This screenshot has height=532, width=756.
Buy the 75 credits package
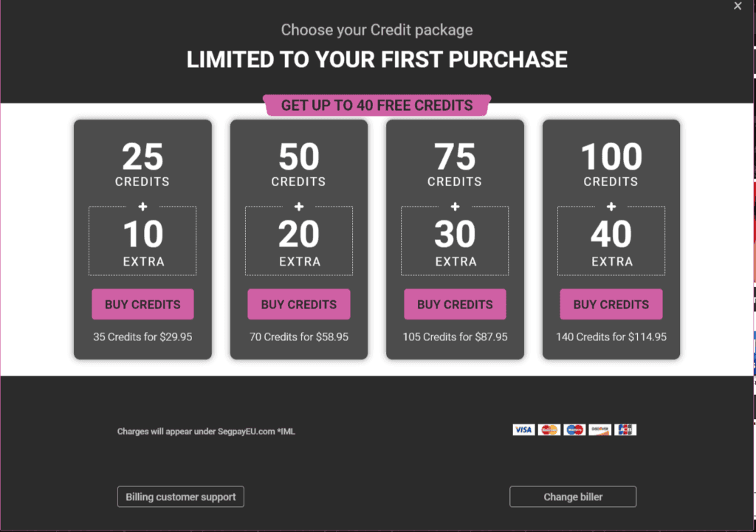pos(455,304)
